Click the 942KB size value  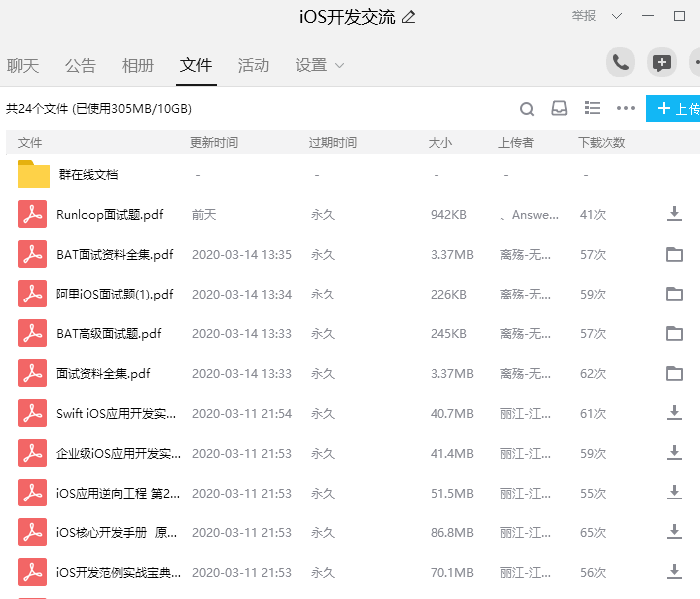pyautogui.click(x=448, y=215)
